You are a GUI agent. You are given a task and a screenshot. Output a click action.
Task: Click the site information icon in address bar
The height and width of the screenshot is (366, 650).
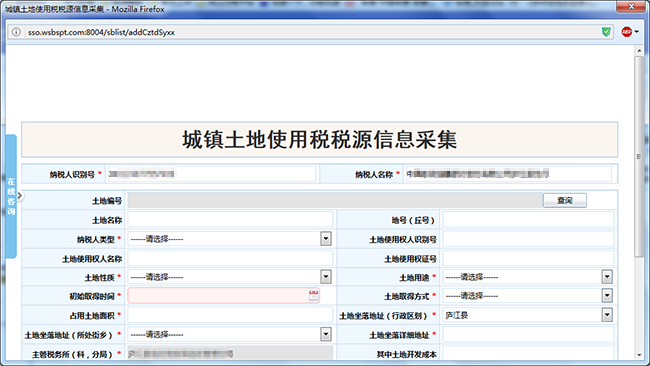[x=16, y=32]
